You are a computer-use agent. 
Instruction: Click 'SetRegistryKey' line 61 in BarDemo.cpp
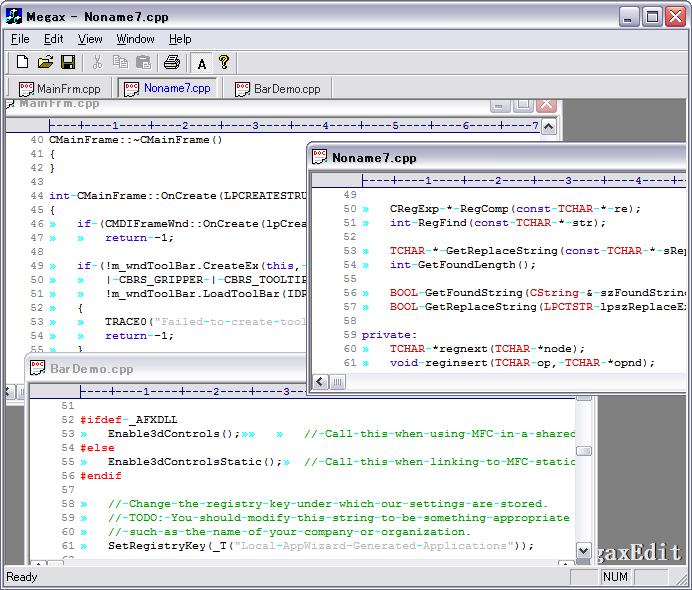(321, 545)
